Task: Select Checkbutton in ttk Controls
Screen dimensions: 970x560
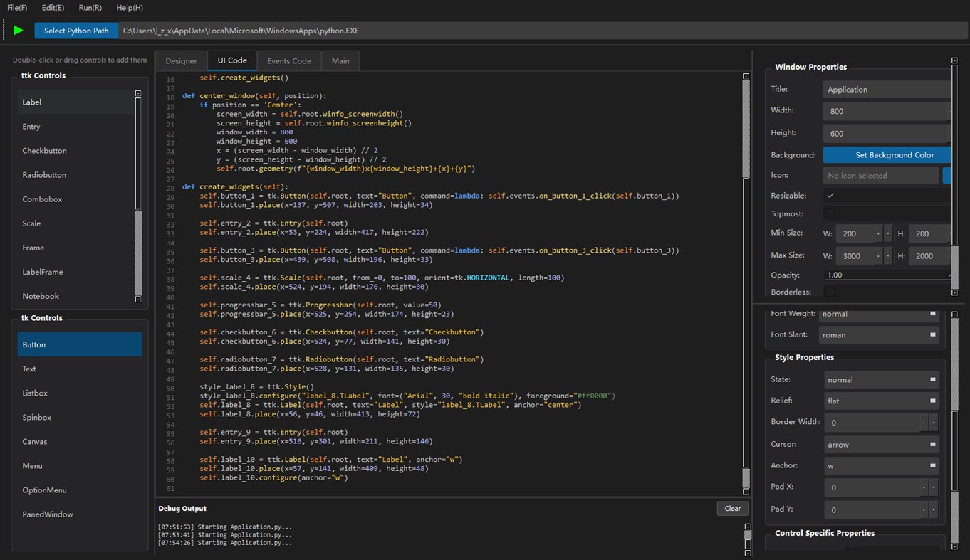Action: [75, 151]
